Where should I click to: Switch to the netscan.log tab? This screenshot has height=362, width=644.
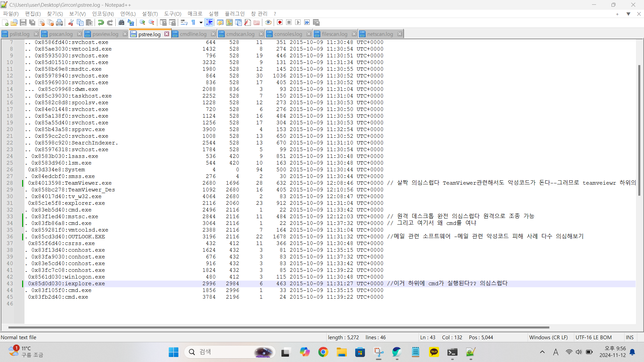point(380,34)
